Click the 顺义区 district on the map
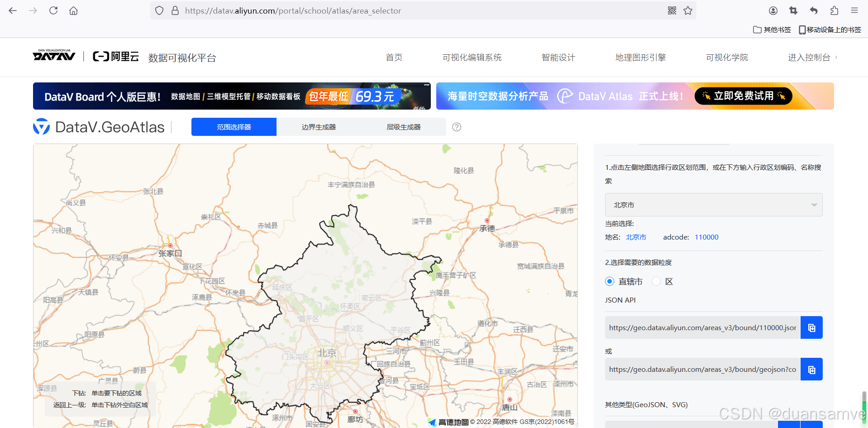 (x=353, y=328)
